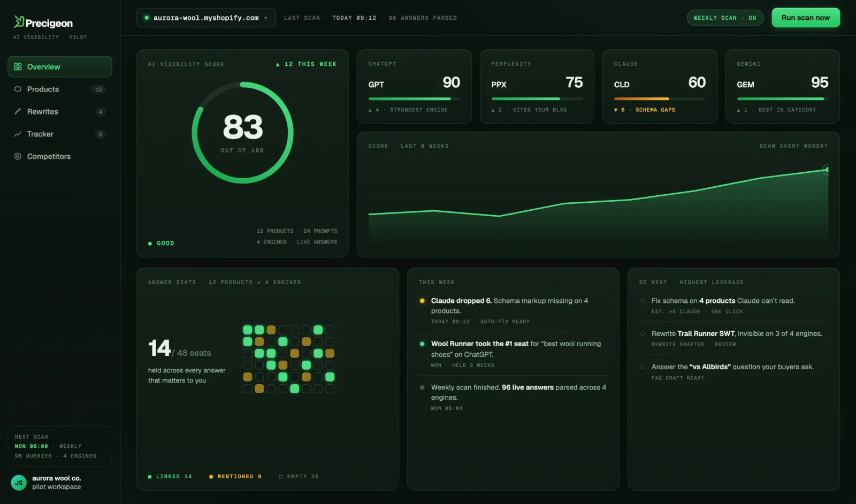The height and width of the screenshot is (504, 856).
Task: Open the Claude dropped 6 alert
Action: tap(513, 310)
